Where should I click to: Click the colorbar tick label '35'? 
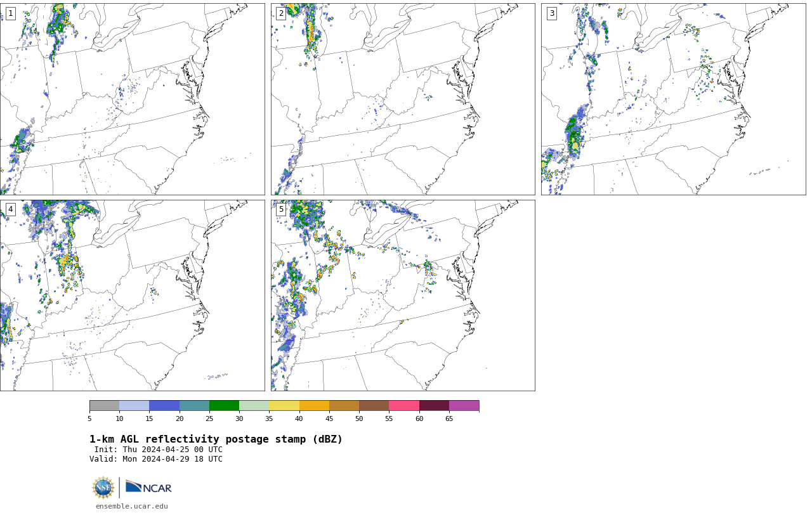[x=269, y=419]
